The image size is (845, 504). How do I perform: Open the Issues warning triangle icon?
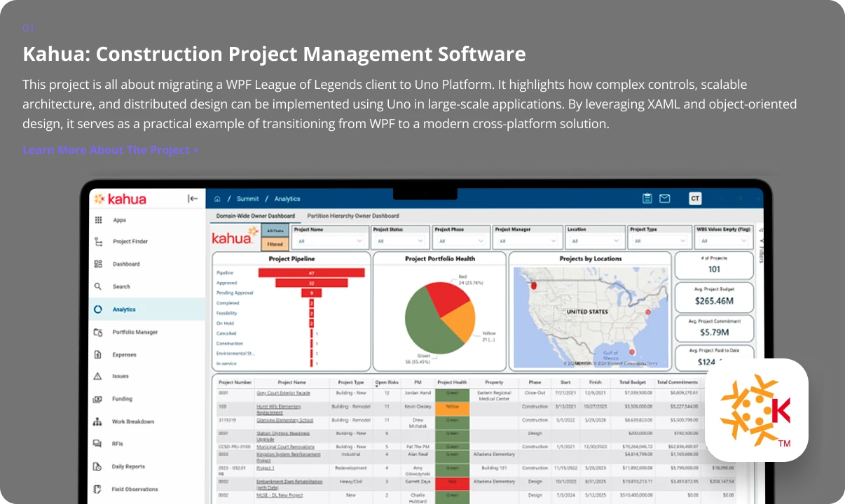[x=98, y=376]
